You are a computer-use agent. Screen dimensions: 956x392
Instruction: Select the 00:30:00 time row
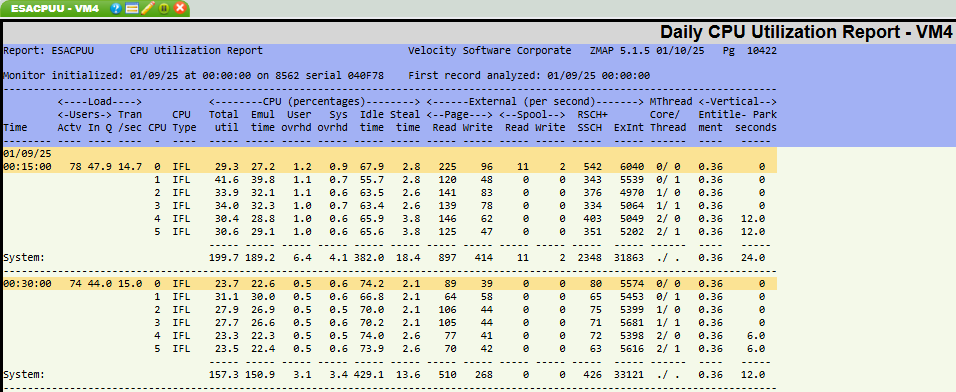tap(390, 283)
